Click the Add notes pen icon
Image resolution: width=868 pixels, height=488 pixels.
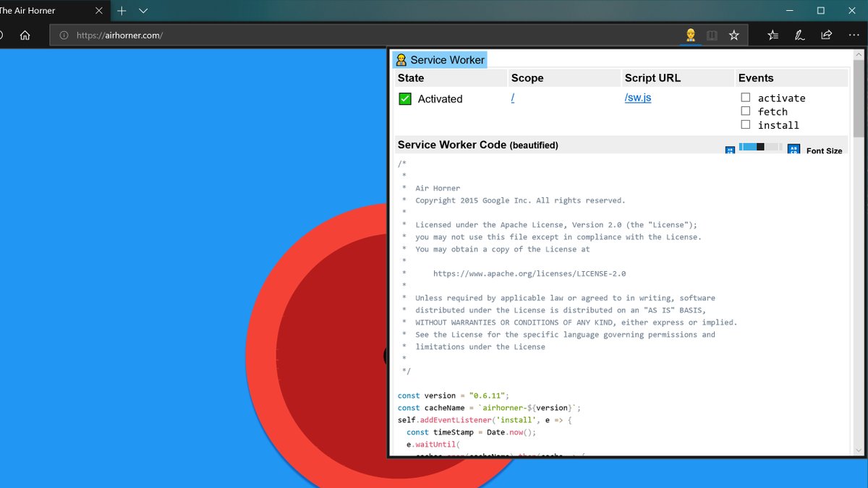tap(799, 35)
